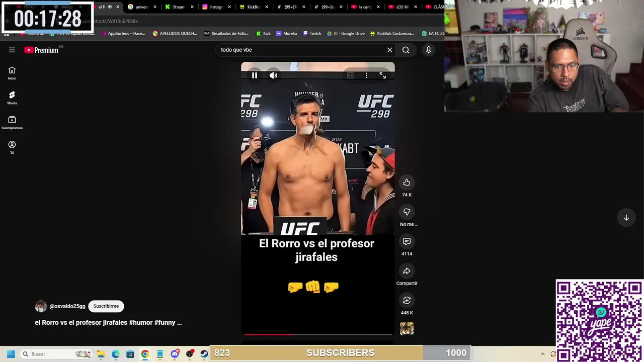Open the Short's three-dot options menu

tap(366, 75)
